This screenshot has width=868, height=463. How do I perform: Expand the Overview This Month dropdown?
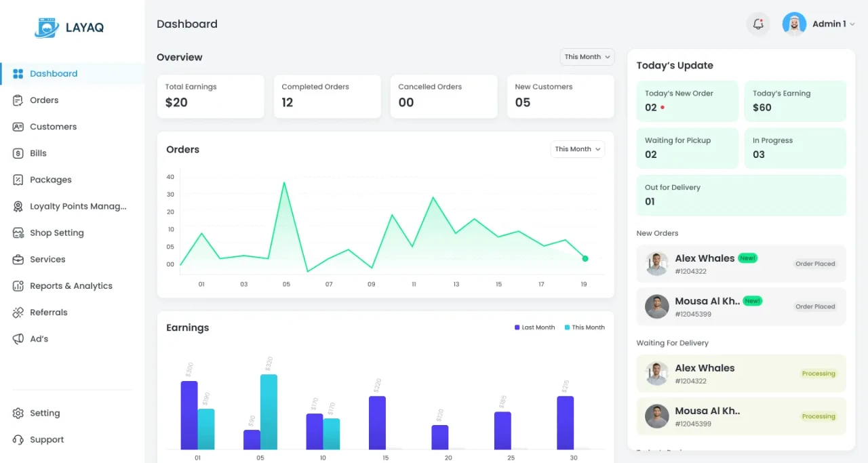click(x=587, y=57)
